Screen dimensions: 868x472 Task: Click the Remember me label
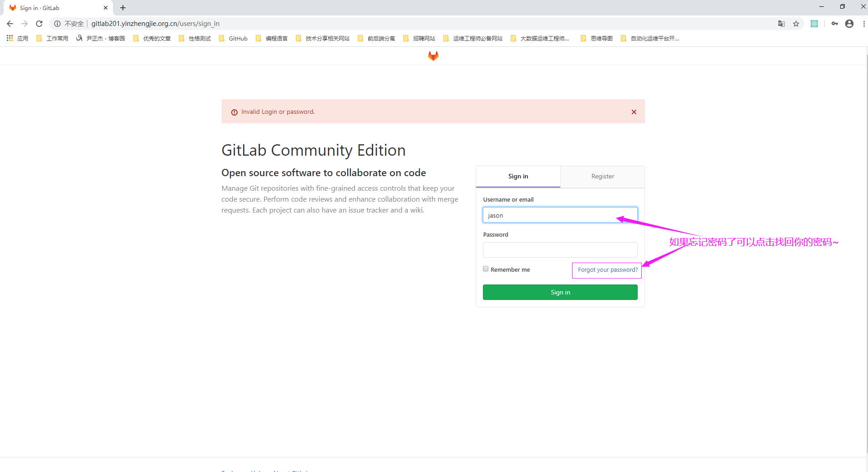[x=510, y=270]
